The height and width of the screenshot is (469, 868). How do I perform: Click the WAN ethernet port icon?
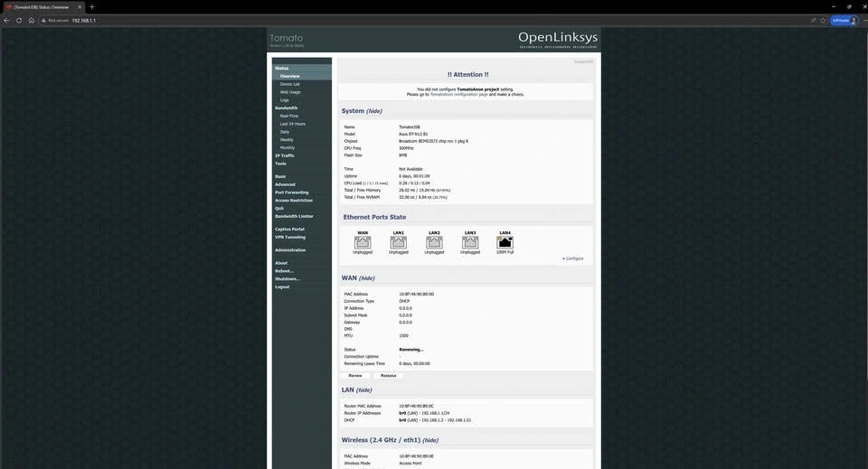click(x=363, y=242)
